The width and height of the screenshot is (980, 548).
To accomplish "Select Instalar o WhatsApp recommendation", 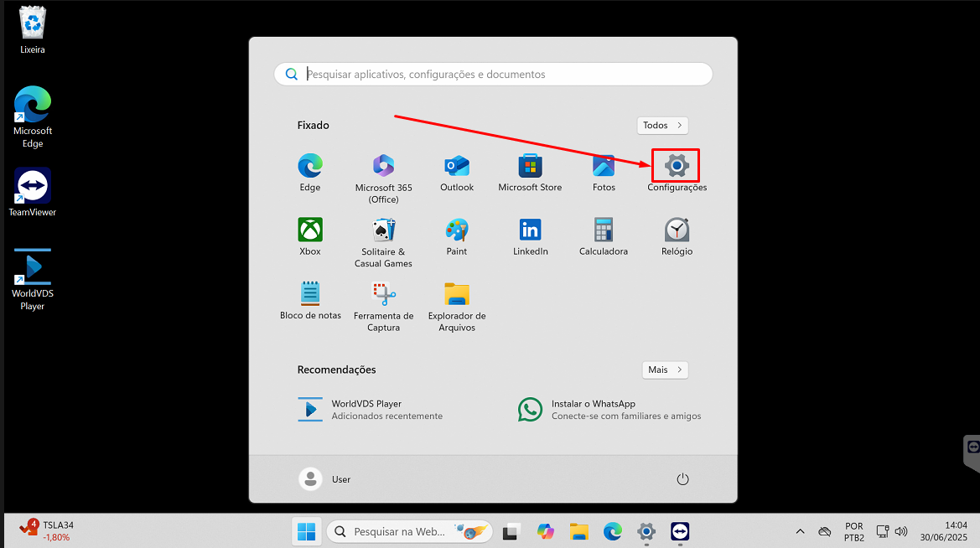I will (x=609, y=410).
